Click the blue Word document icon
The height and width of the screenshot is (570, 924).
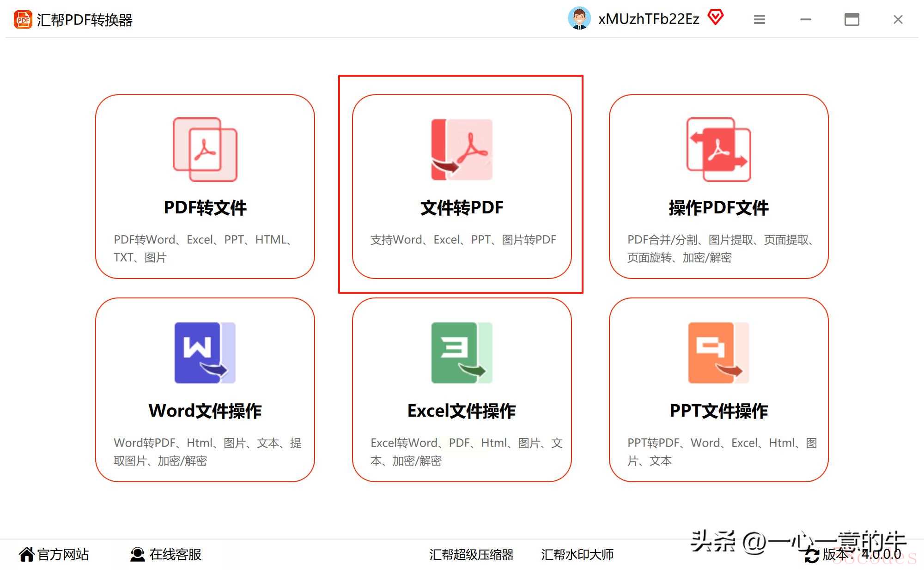click(205, 353)
